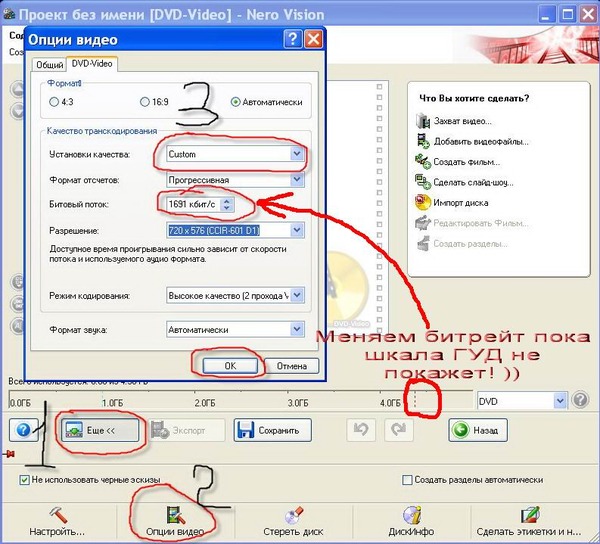Toggle Не использовать черные эскизы checkbox
600x544 pixels.
click(x=24, y=480)
